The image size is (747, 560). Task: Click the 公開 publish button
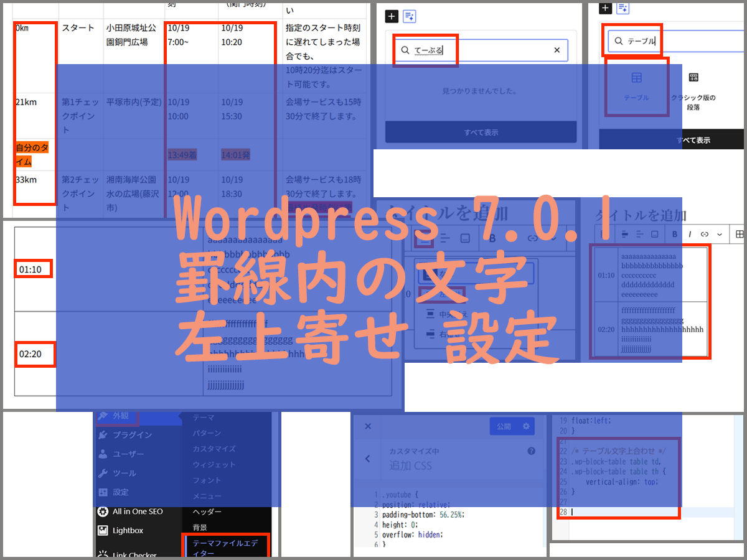pyautogui.click(x=504, y=426)
